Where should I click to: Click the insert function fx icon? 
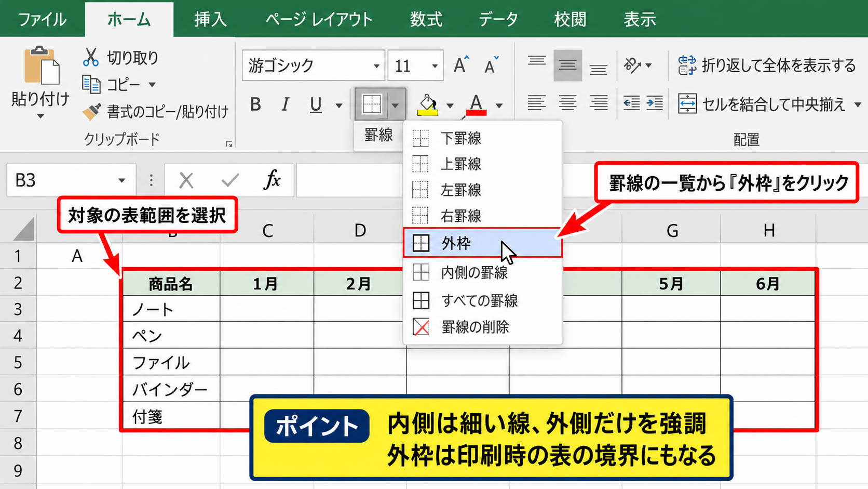click(272, 180)
